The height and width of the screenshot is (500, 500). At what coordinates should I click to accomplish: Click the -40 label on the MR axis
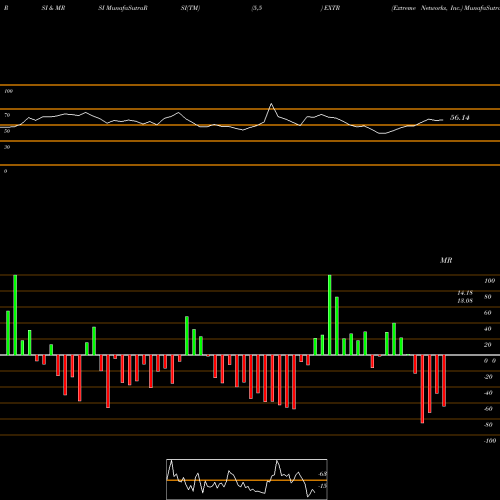coord(488,393)
